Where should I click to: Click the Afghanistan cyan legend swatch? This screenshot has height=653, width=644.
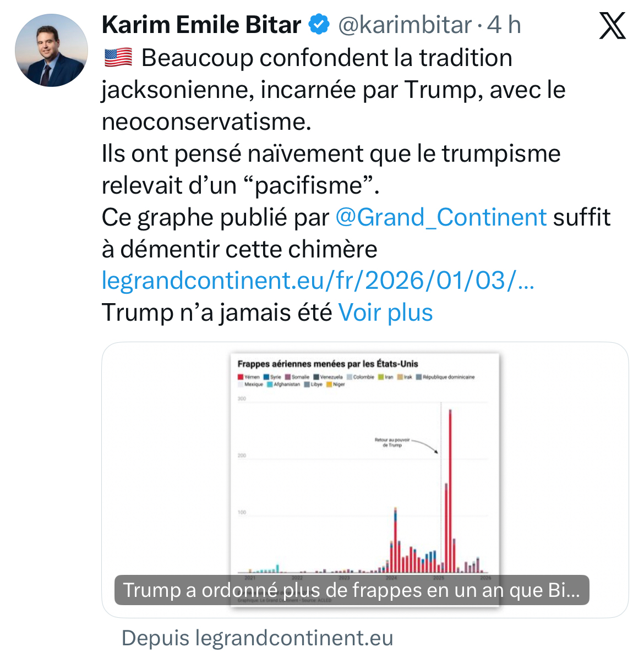[270, 385]
